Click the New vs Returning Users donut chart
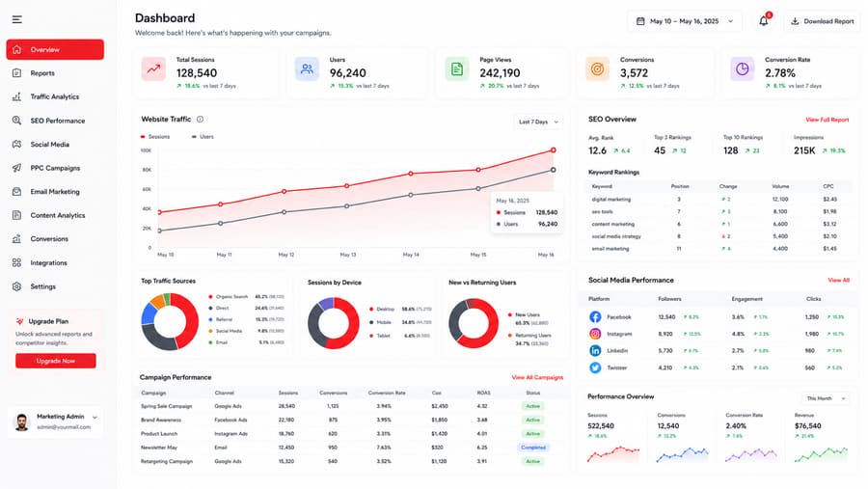The height and width of the screenshot is (489, 868). tap(474, 323)
